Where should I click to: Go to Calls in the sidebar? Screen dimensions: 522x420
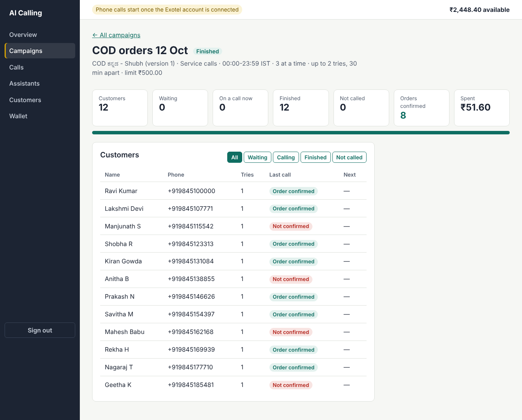click(x=40, y=67)
